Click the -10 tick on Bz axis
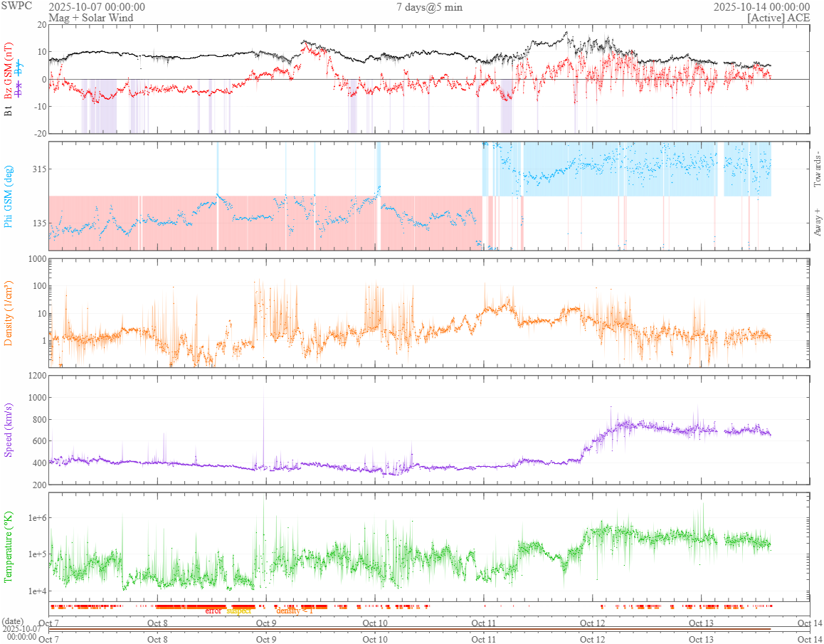The width and height of the screenshot is (824, 644). (40, 107)
